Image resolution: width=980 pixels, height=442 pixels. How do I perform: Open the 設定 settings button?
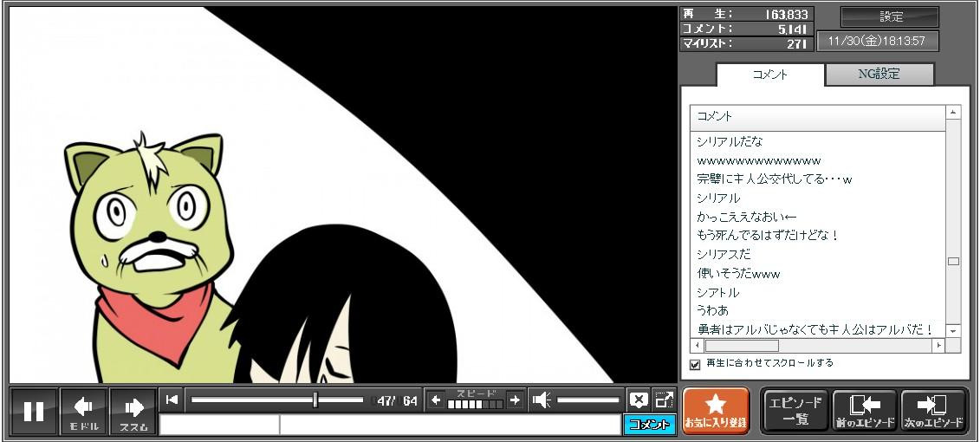point(890,16)
